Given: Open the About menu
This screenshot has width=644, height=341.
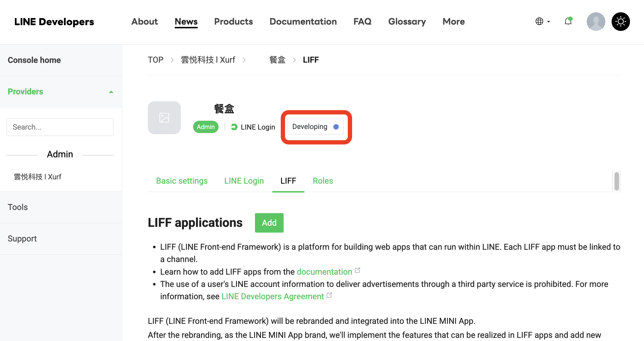Looking at the screenshot, I should click(145, 21).
